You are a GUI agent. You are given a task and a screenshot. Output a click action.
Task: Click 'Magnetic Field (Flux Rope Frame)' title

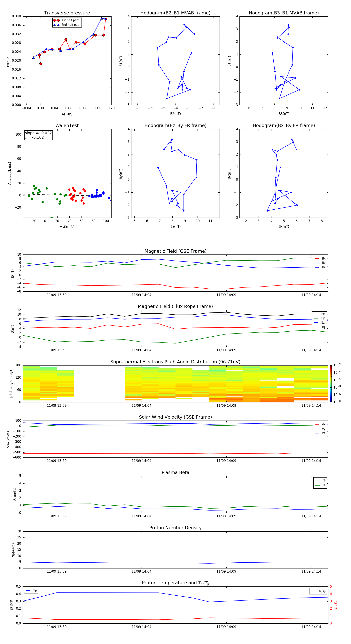pyautogui.click(x=175, y=307)
